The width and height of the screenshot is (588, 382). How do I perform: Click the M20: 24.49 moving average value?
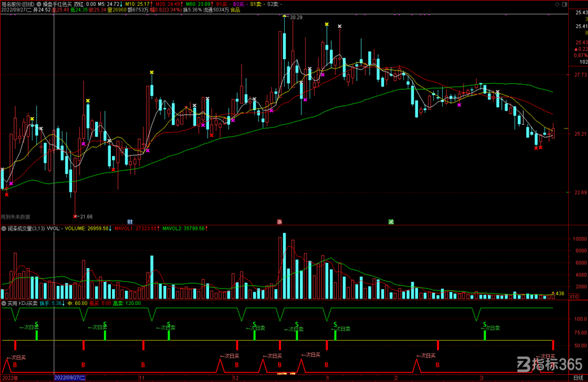pyautogui.click(x=169, y=4)
